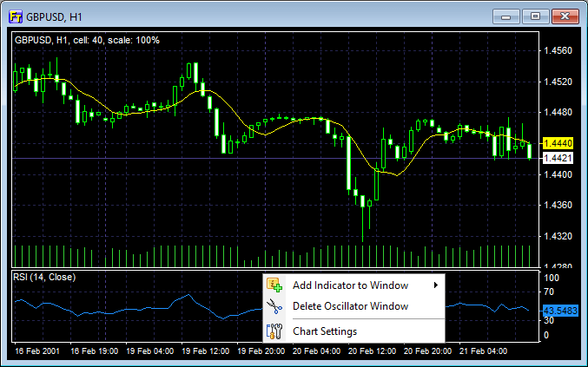The width and height of the screenshot is (588, 367).
Task: Click the white 1.4421 price label
Action: [558, 159]
